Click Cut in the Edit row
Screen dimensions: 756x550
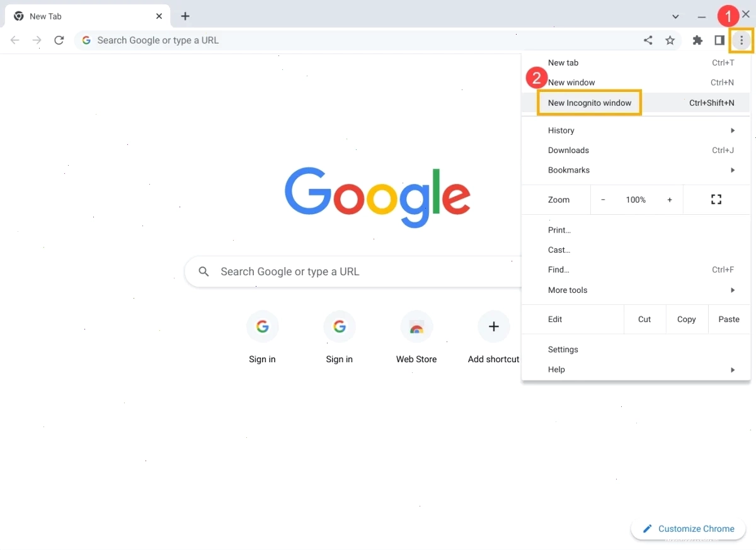click(x=644, y=319)
